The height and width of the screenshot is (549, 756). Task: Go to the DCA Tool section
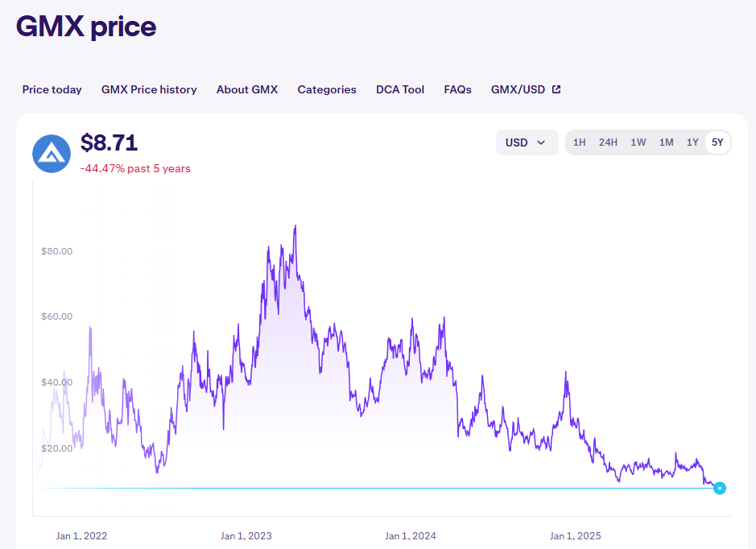(400, 89)
